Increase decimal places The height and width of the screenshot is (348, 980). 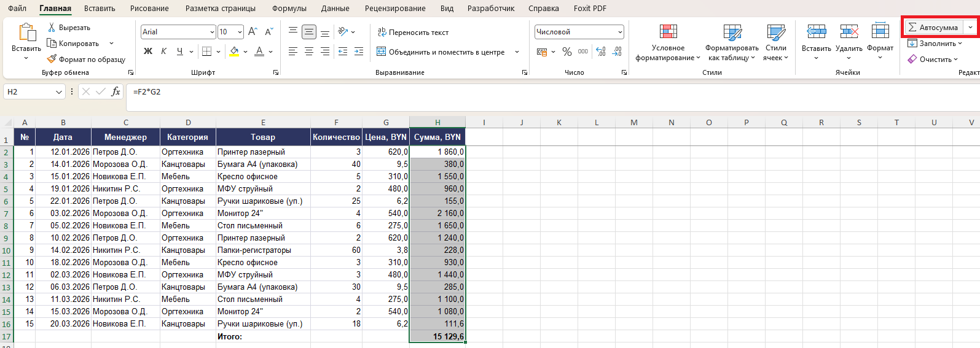point(601,52)
